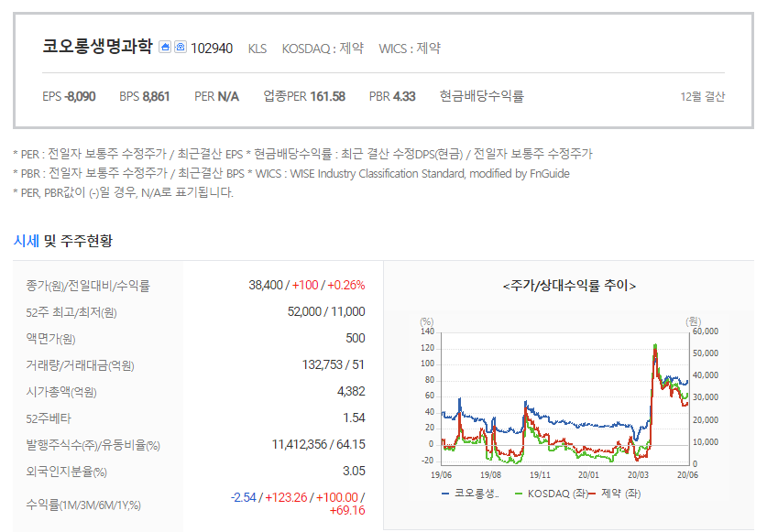767x532 pixels.
Task: Open the company homepage icon beside 코오롱생명과학
Action: (165, 47)
